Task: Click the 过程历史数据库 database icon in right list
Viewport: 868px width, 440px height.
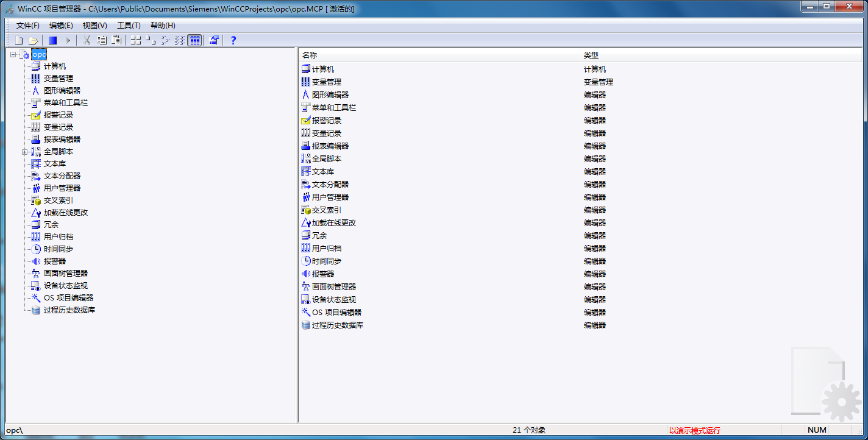Action: pos(306,325)
